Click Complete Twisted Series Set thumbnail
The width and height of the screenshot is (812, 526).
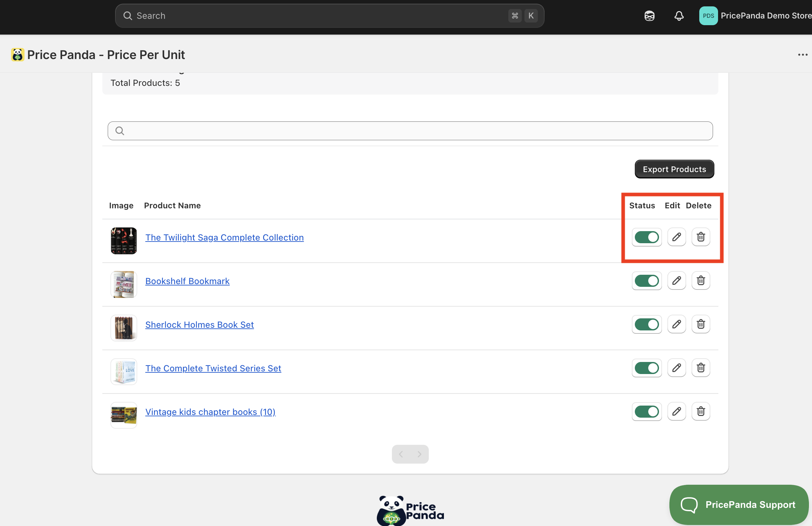coord(123,372)
